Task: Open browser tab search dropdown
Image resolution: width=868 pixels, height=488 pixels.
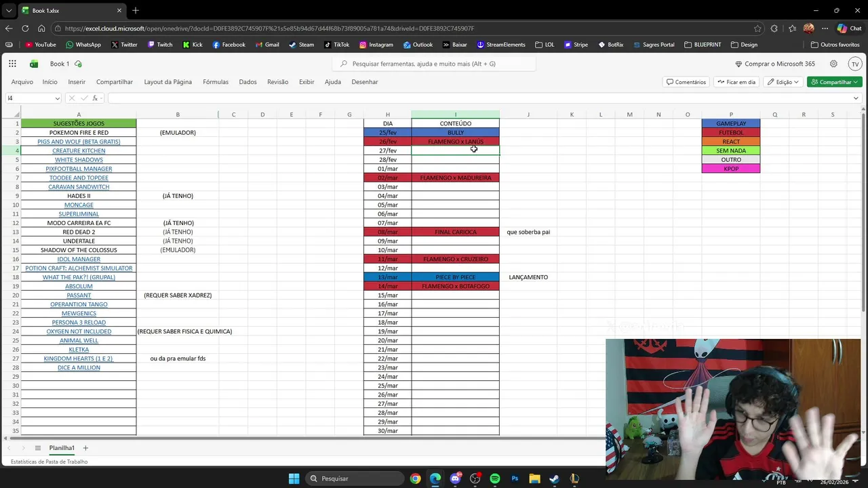Action: (x=9, y=10)
